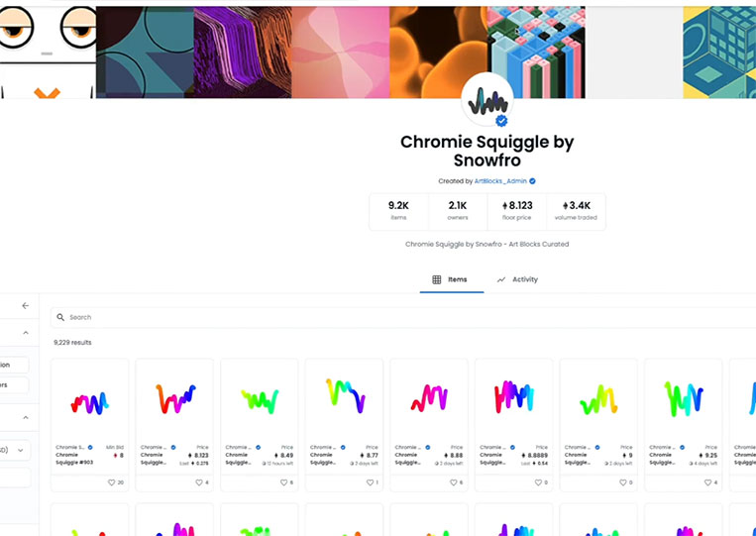Click heart on 8.49 priced squiggle
Viewport: 756px width, 536px height.
283,482
